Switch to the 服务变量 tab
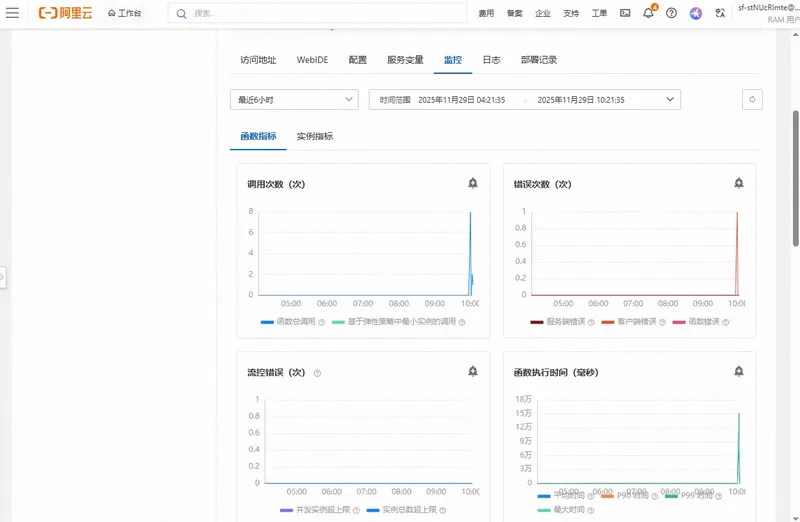 (405, 60)
